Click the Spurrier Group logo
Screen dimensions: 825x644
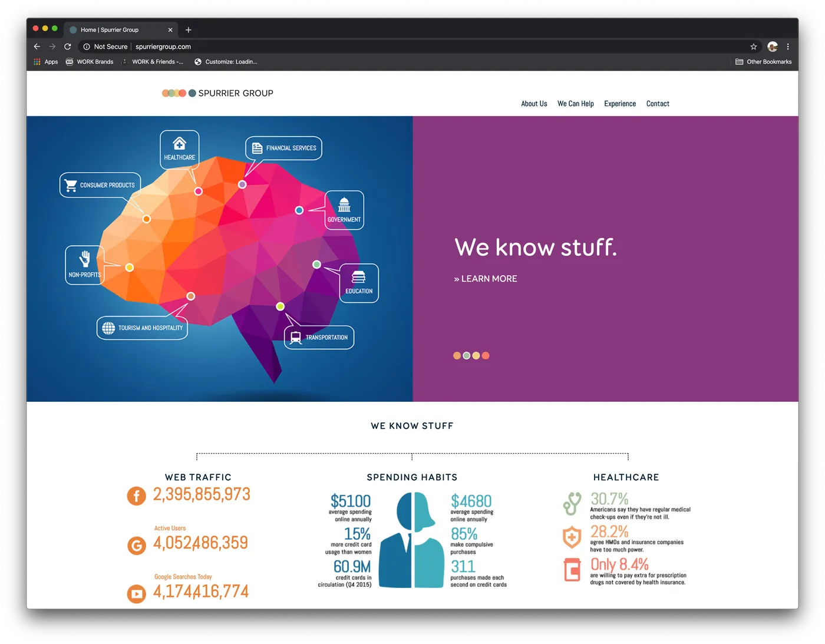[217, 93]
